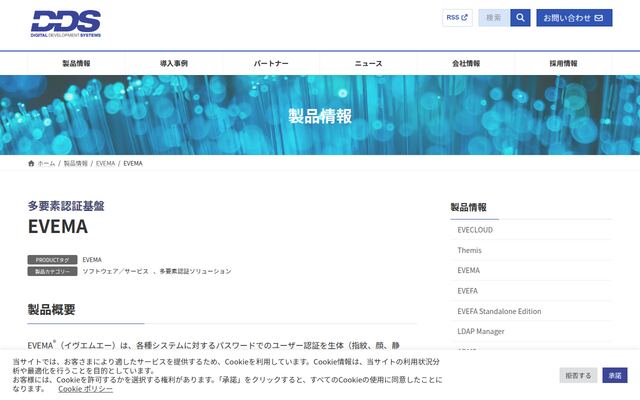Click the 多要素認証基盤 subtitle
This screenshot has width=640, height=400.
66,206
